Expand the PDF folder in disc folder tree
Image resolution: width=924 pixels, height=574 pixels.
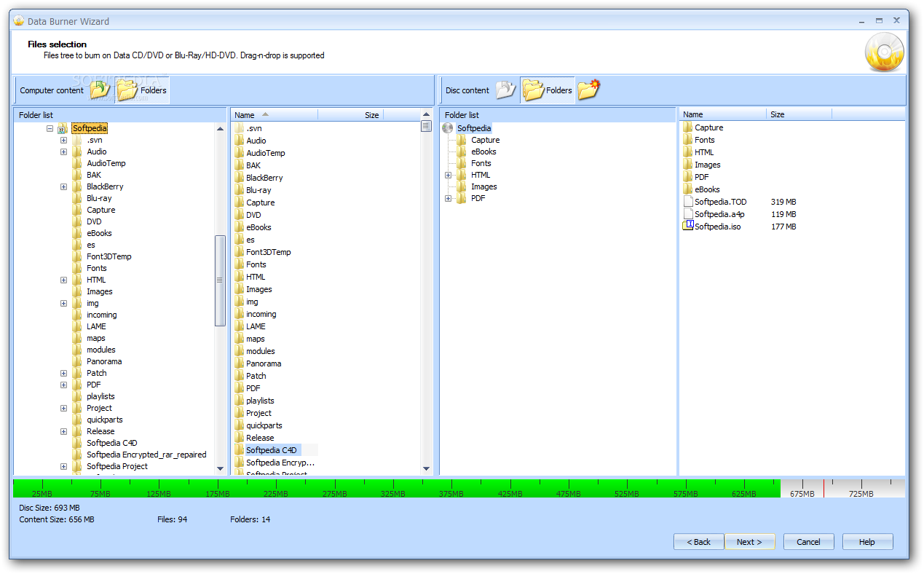coord(448,198)
